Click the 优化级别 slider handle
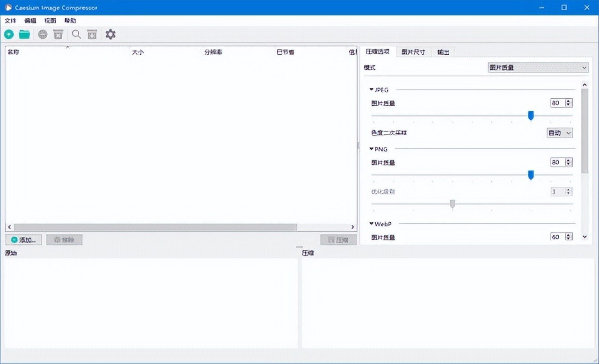 click(x=453, y=204)
